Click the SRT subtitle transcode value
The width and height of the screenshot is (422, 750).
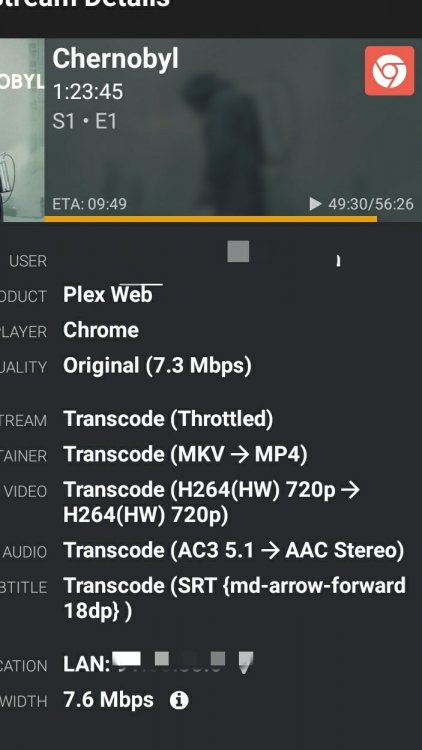tap(234, 598)
